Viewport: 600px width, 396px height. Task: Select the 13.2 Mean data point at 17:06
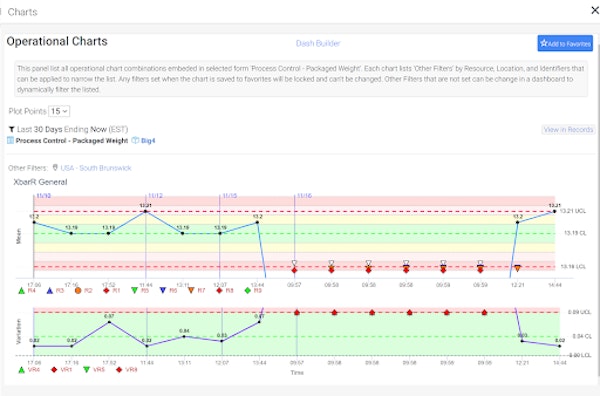pos(34,222)
